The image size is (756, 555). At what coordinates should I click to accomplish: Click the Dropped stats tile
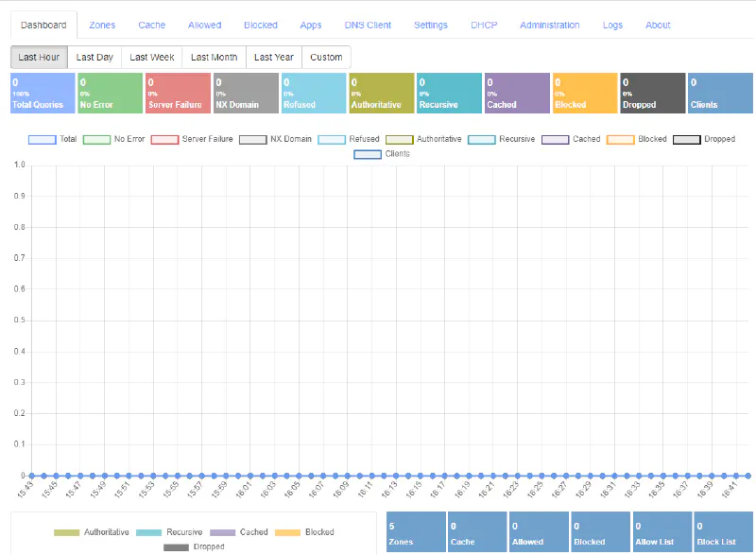pyautogui.click(x=653, y=93)
